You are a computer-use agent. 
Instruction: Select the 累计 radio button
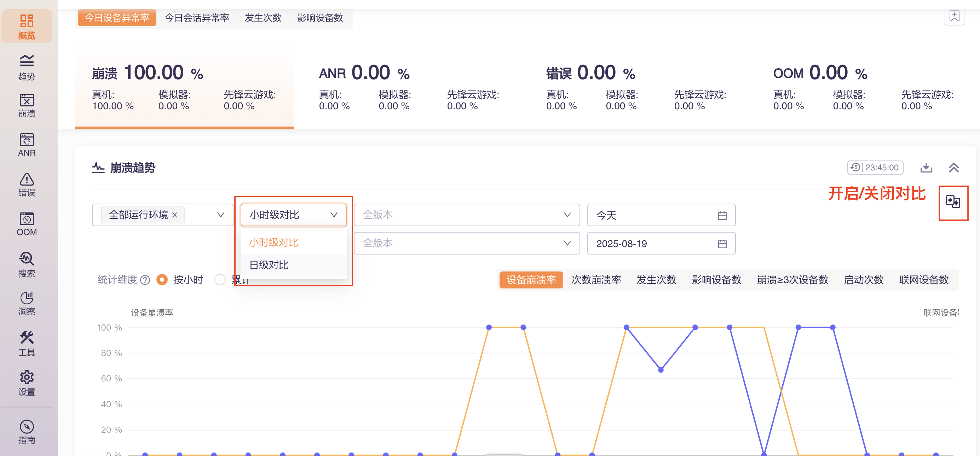click(220, 280)
